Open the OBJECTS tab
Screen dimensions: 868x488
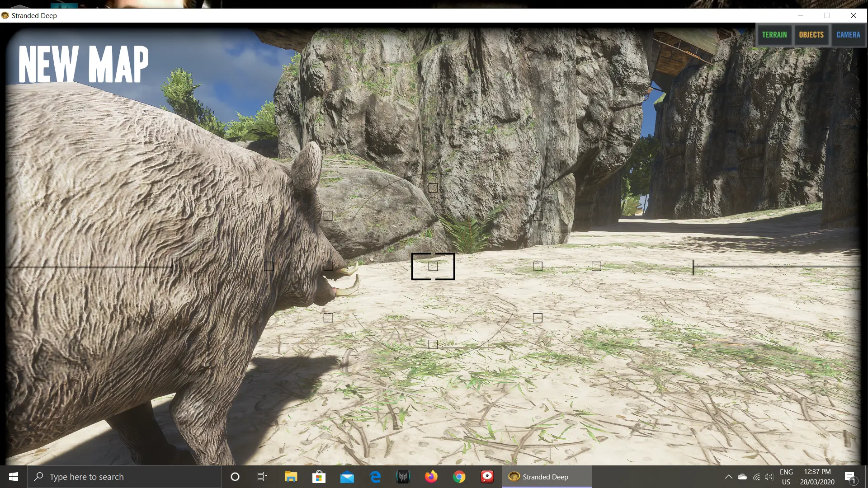pyautogui.click(x=811, y=35)
